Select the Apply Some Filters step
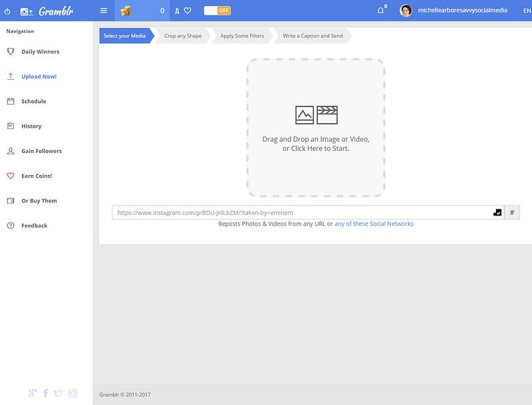Screen dimensions: 532x405 click(242, 36)
